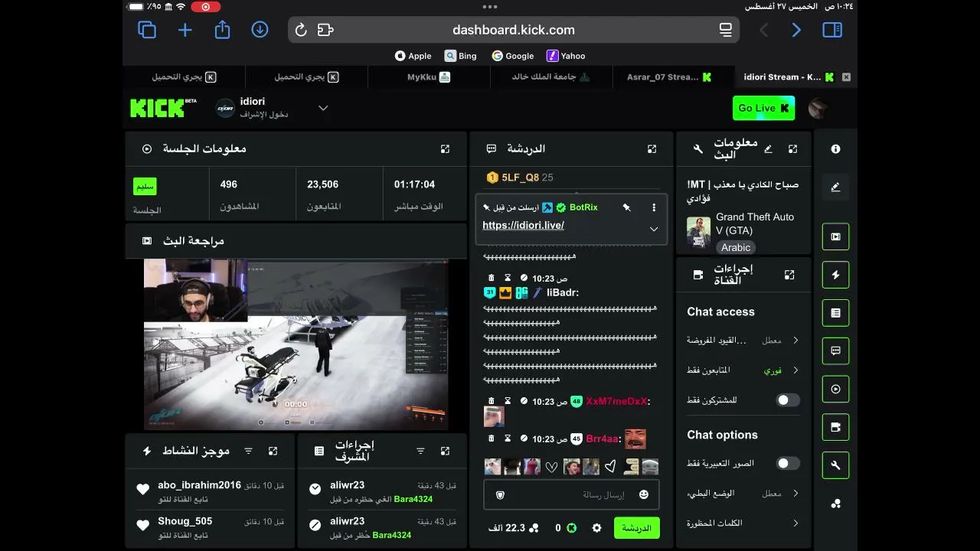Open the Safari tab overview icon

146,30
